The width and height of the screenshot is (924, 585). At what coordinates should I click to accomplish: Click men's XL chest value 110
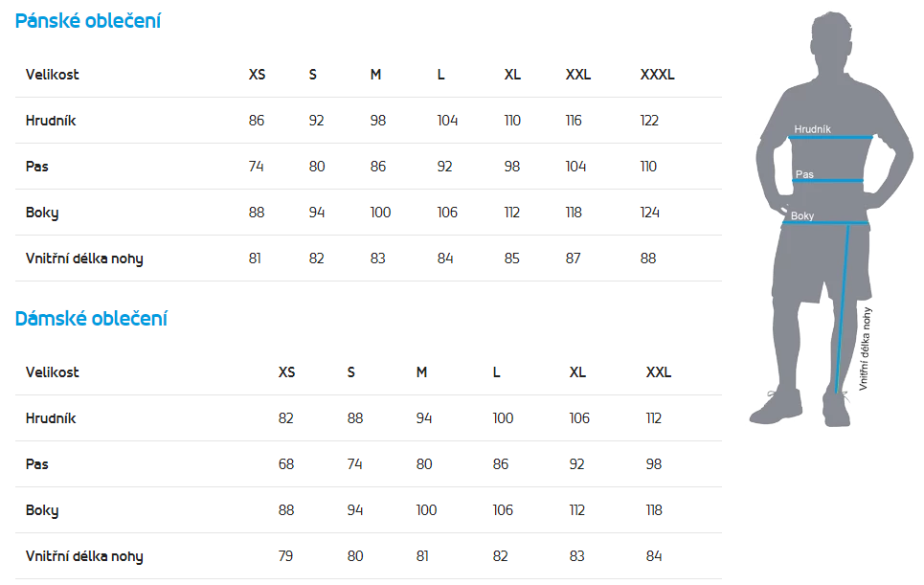[x=512, y=121]
